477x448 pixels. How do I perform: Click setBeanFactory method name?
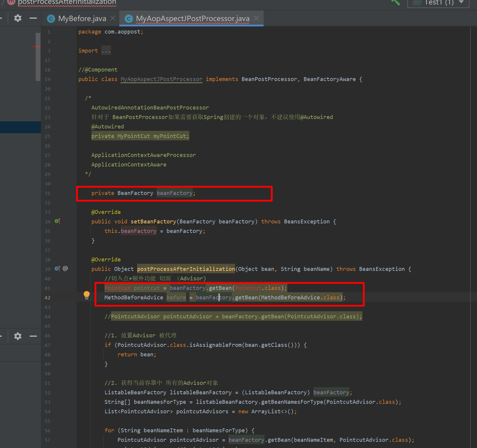[153, 222]
